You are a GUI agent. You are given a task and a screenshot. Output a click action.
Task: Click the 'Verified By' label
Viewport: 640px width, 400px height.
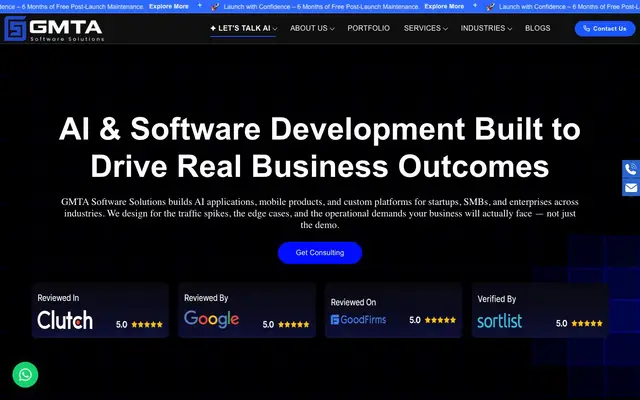[x=497, y=299]
